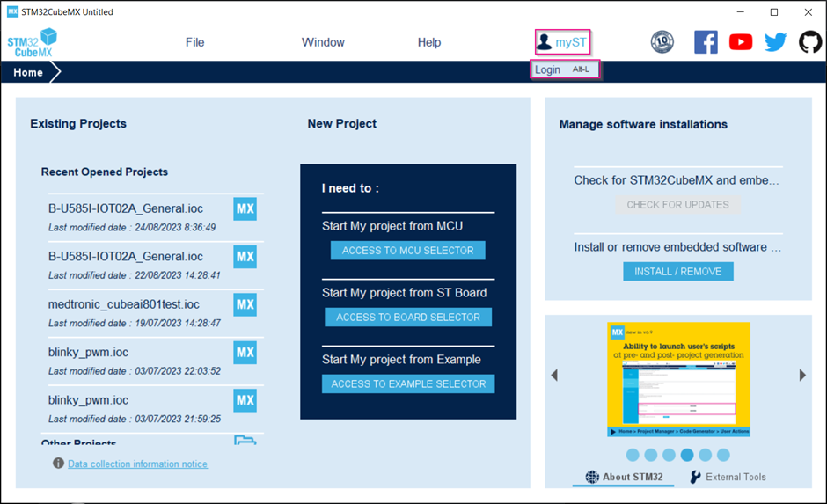This screenshot has width=827, height=504.
Task: Click the About STM32 globe icon
Action: 592,477
